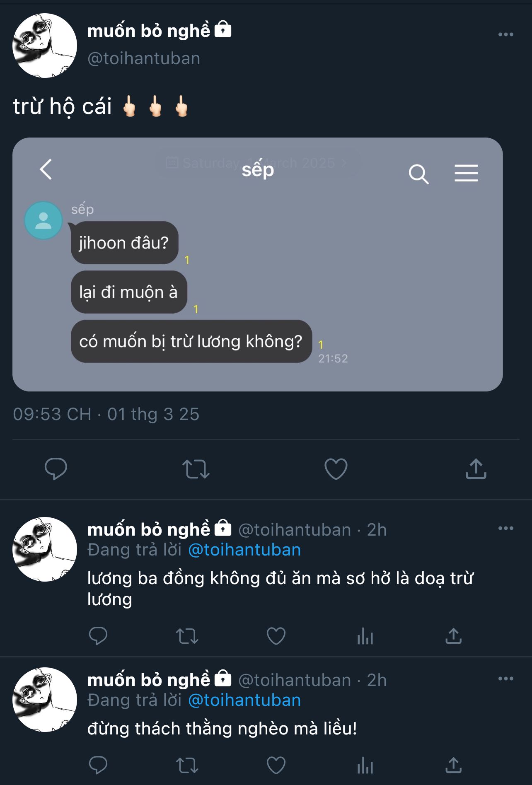
Task: Open more options on last reply
Action: click(x=505, y=679)
